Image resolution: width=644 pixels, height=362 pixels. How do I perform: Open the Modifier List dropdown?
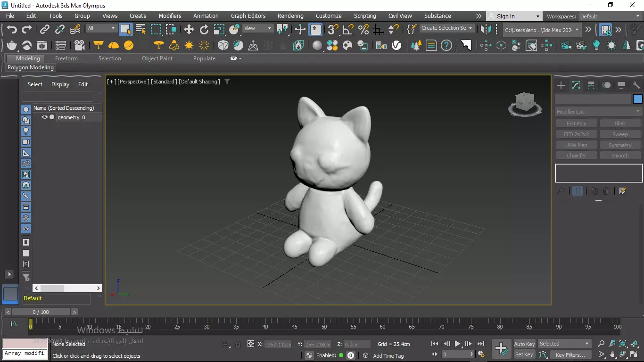[598, 112]
